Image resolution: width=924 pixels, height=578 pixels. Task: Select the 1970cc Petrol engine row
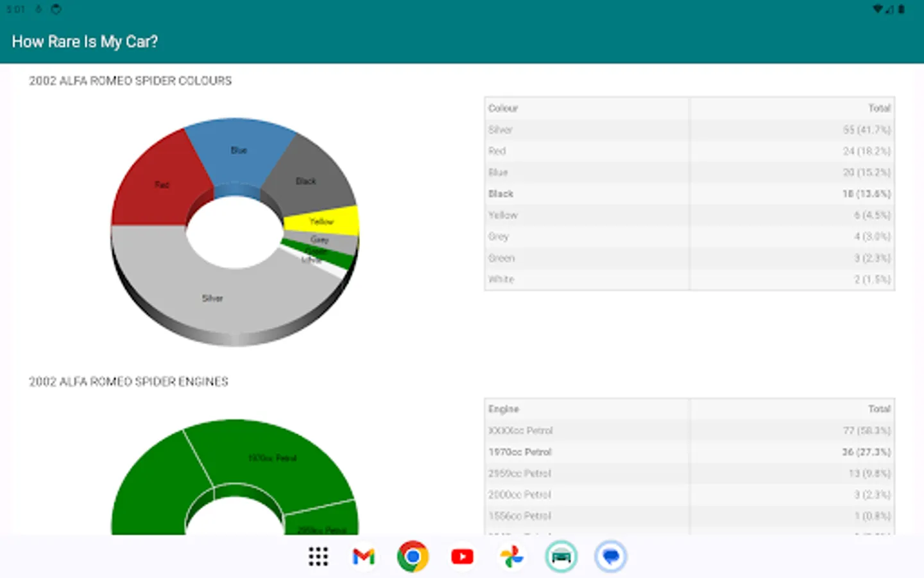pos(690,452)
